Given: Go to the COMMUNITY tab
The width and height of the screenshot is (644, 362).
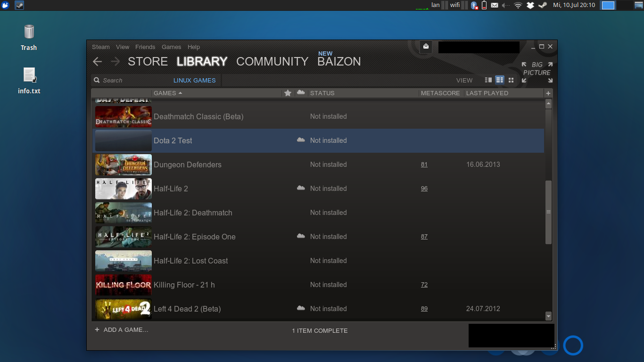Looking at the screenshot, I should [x=272, y=62].
